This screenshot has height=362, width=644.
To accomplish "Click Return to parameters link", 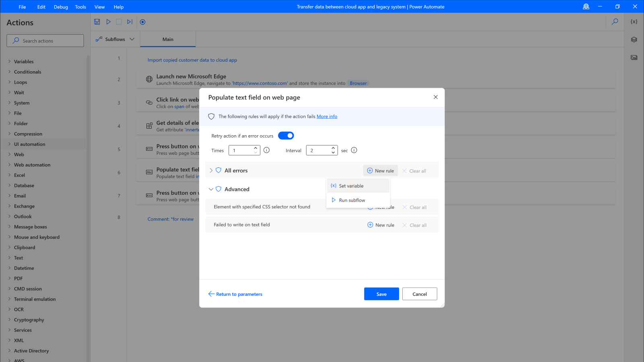I will [239, 294].
